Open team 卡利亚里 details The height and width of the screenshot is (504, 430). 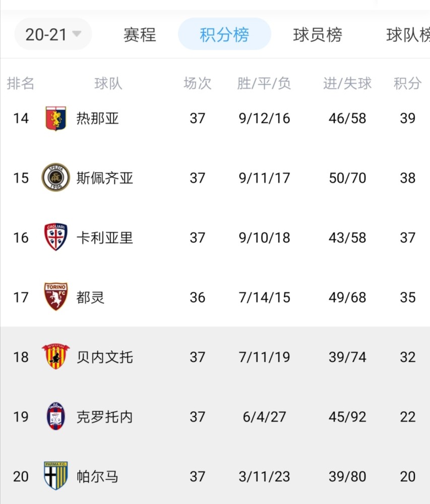[105, 237]
